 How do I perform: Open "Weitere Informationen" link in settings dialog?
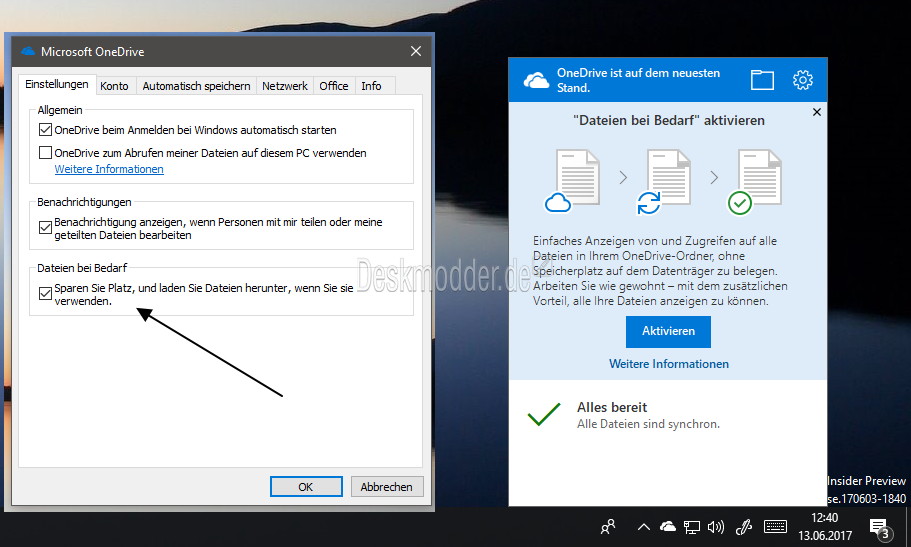point(109,169)
